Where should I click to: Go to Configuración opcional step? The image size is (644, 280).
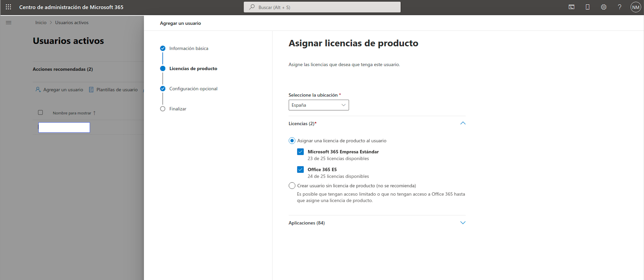coord(193,89)
